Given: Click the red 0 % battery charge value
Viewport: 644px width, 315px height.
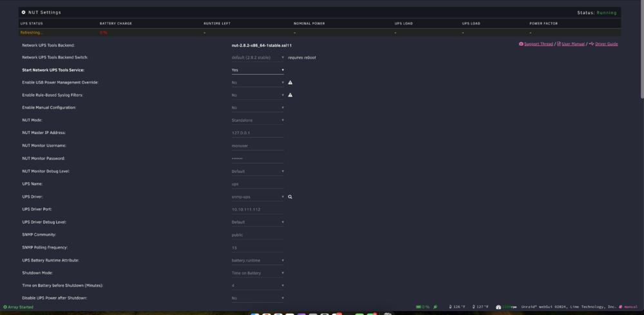Looking at the screenshot, I should coord(104,32).
